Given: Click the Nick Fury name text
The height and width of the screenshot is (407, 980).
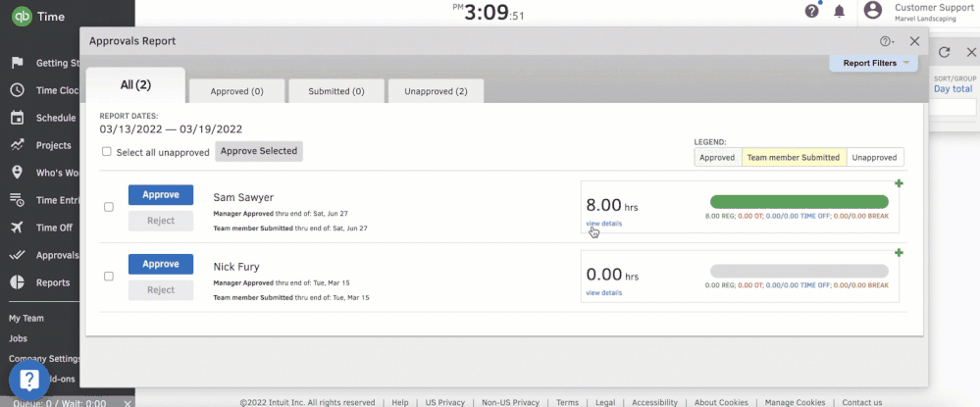Looking at the screenshot, I should (235, 267).
